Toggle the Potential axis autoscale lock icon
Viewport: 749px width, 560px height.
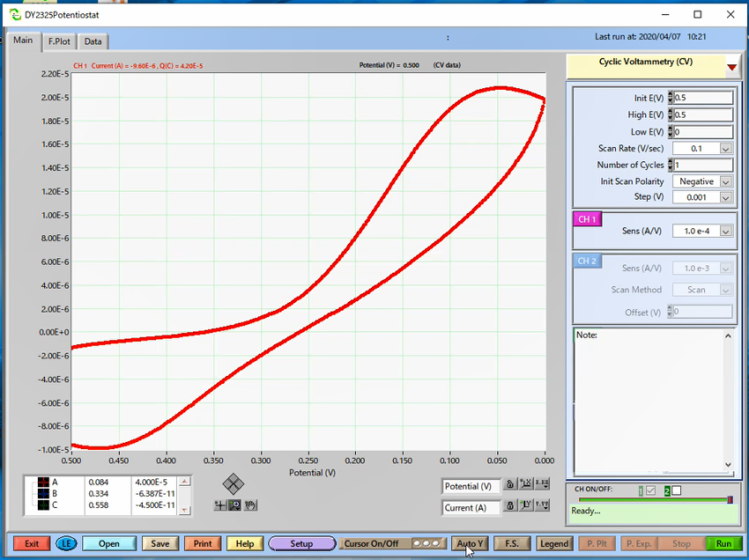pos(509,485)
